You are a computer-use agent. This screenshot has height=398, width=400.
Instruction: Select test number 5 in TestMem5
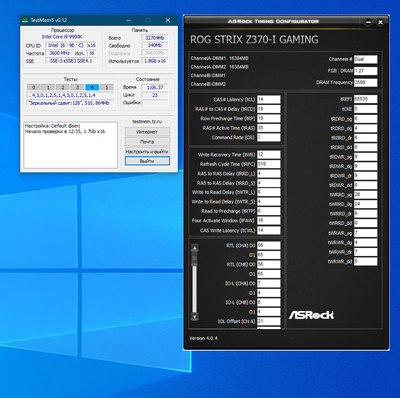click(x=107, y=87)
